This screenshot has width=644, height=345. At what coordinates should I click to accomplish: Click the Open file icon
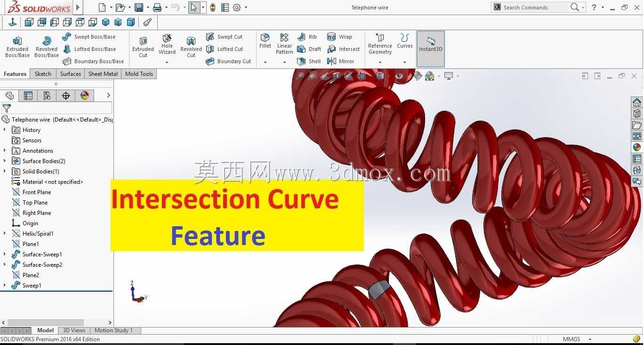click(x=120, y=8)
